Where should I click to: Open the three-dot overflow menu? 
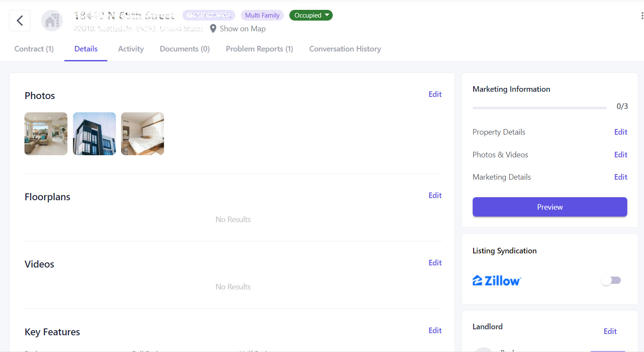click(641, 15)
